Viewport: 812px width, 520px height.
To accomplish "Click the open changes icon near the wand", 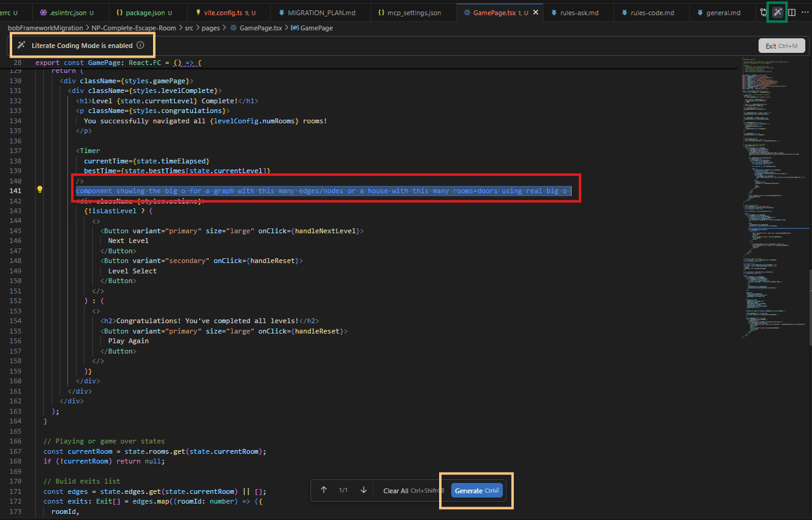I will click(763, 12).
